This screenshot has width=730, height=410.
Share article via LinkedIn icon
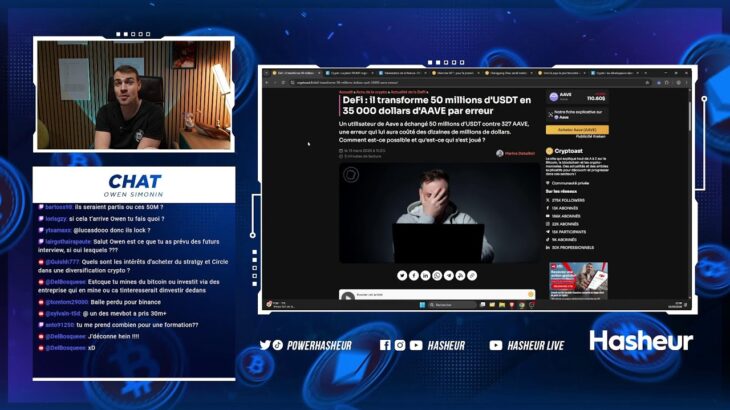tap(426, 275)
